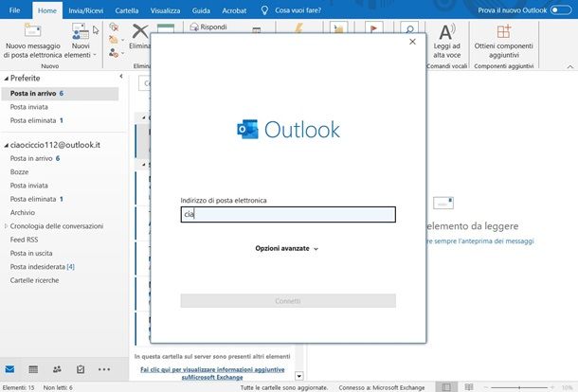Open Ottieni componenti aggiuntivi icon

tap(503, 31)
